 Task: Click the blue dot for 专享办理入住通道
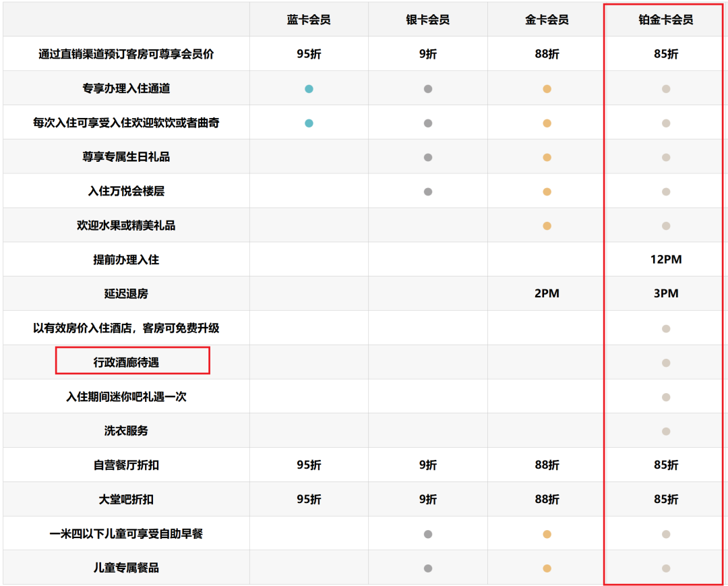(309, 89)
